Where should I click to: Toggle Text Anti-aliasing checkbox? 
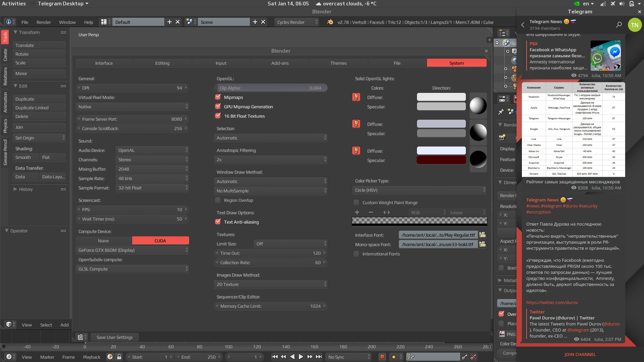[218, 222]
